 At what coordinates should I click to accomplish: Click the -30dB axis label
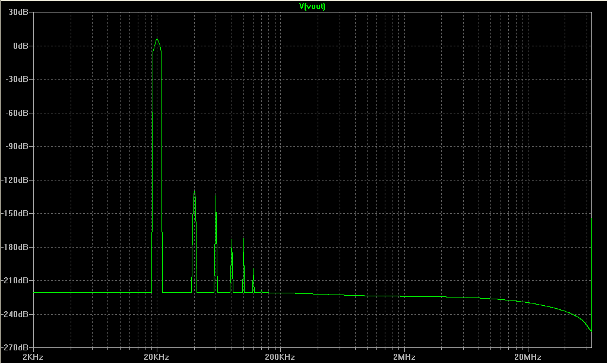(x=17, y=80)
